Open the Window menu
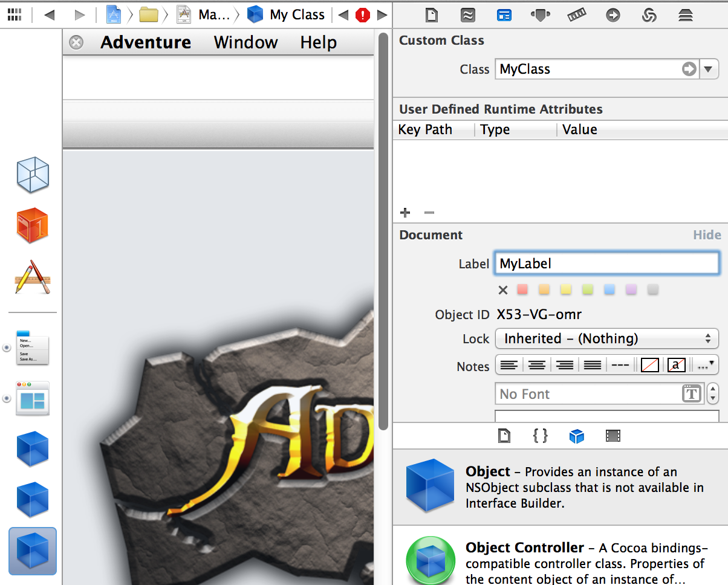 tap(245, 42)
